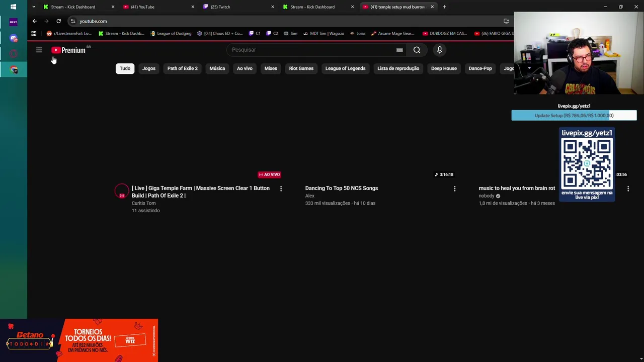Start voice search with the microphone
The image size is (644, 362).
(439, 50)
